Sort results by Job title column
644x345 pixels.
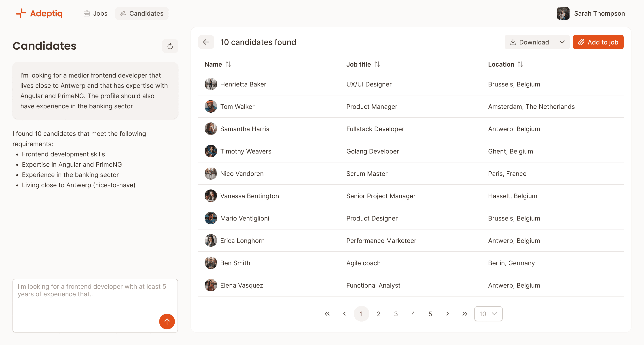(x=377, y=64)
